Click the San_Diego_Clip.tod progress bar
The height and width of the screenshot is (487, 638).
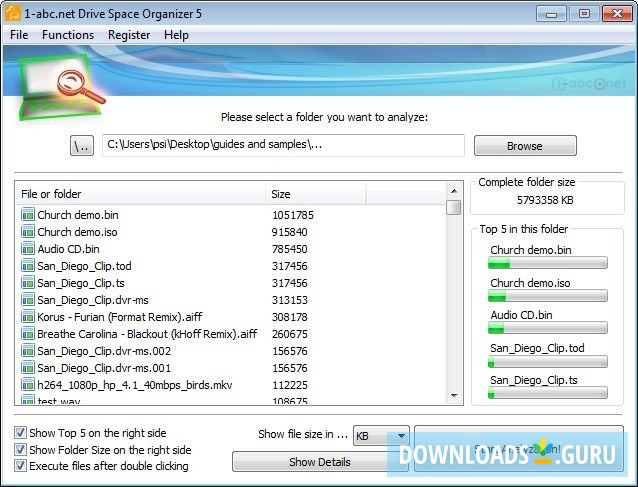[x=548, y=361]
